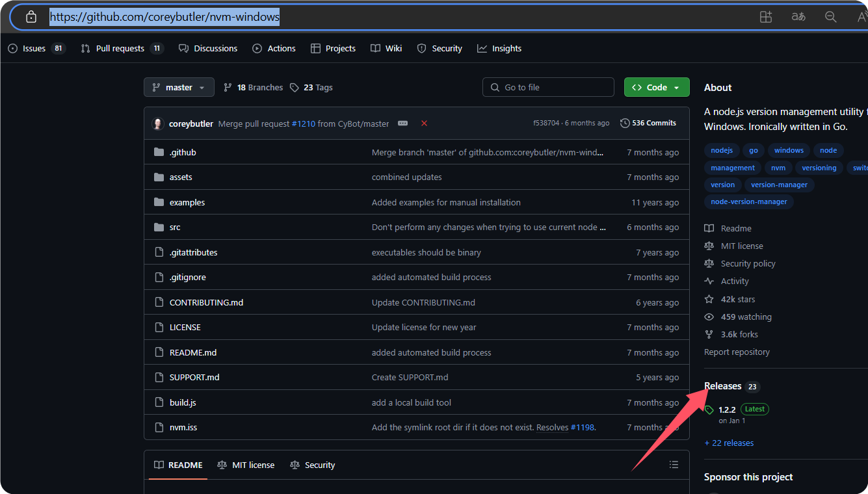Open commit 'combined updates' for assets
The height and width of the screenshot is (494, 868).
[x=407, y=177]
